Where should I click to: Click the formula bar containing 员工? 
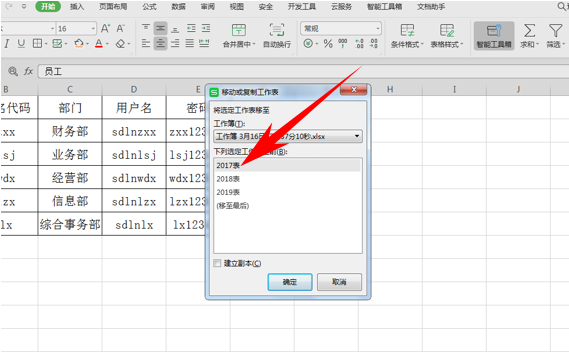[303, 71]
